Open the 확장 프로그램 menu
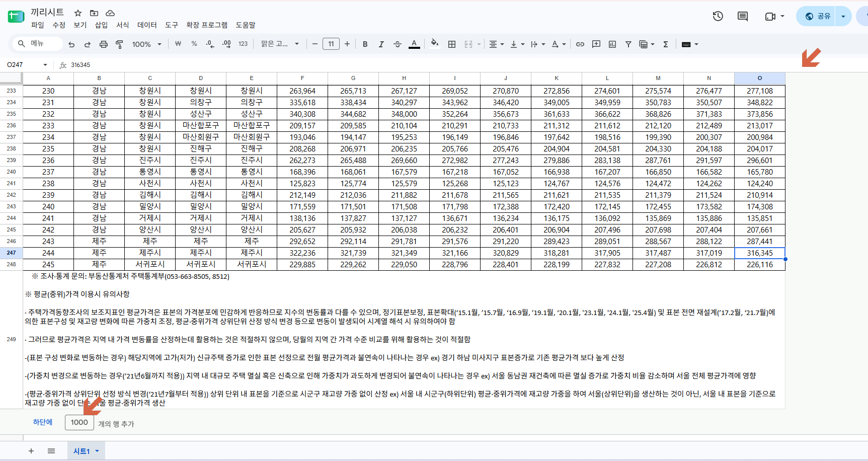 pos(207,25)
